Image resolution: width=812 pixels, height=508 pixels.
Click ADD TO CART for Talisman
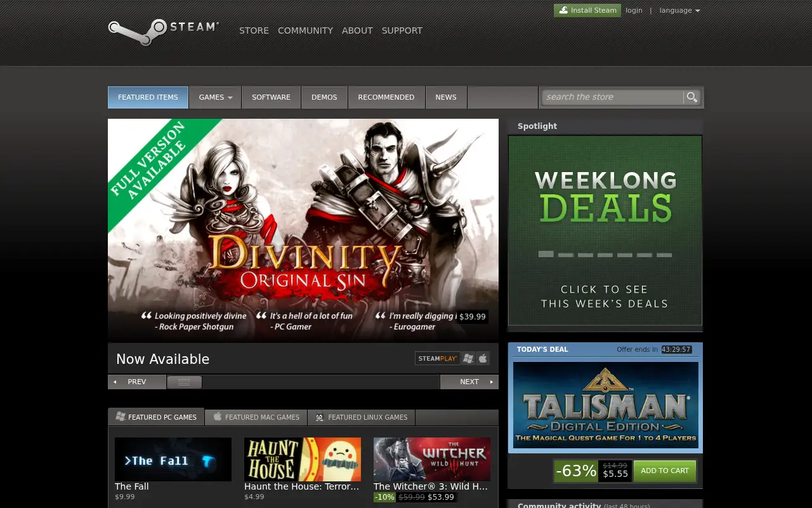[x=664, y=471]
